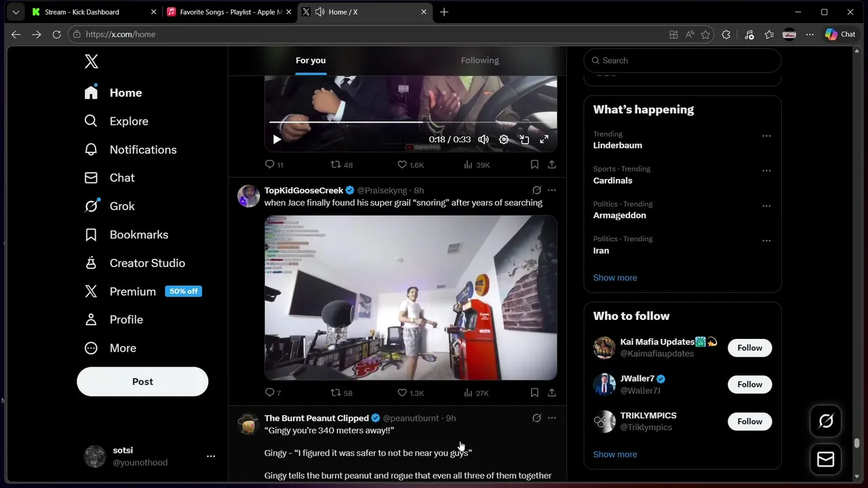The image size is (868, 488).
Task: Ask Grok about The Burnt Peanut post
Action: point(536,418)
